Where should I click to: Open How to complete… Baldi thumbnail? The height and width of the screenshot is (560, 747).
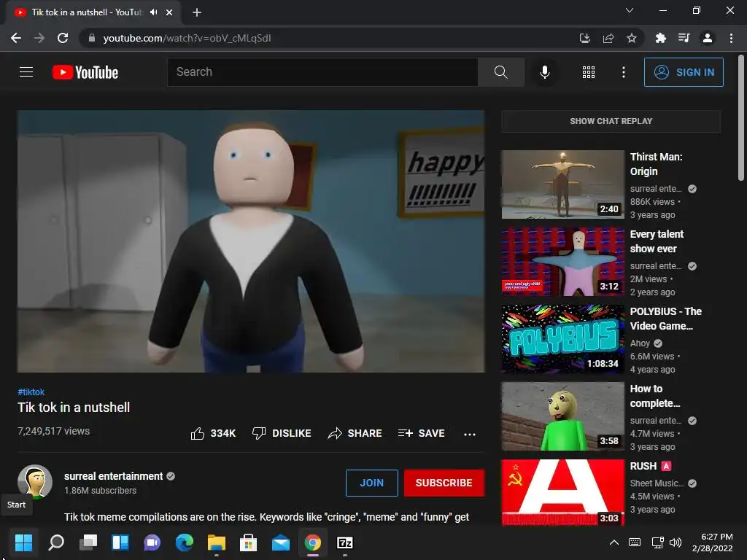(x=562, y=416)
